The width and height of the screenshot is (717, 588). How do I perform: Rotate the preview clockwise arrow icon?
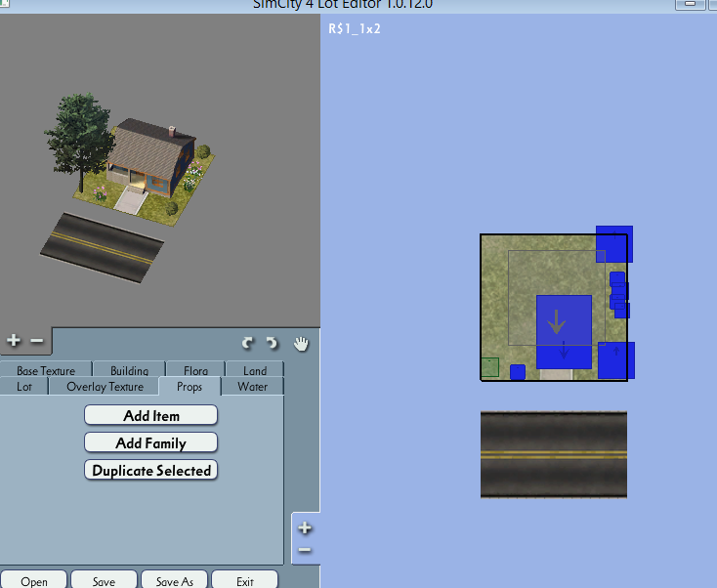[x=273, y=343]
